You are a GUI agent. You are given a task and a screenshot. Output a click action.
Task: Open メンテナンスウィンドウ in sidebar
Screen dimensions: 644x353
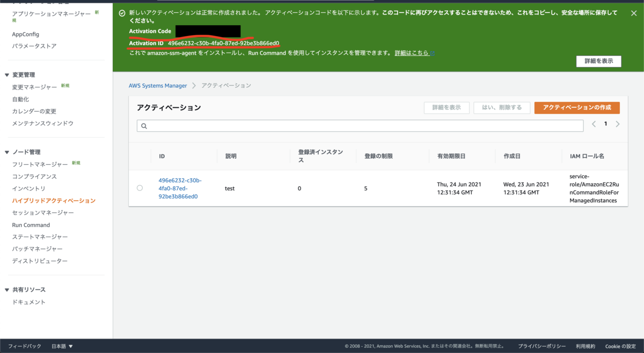click(x=43, y=123)
